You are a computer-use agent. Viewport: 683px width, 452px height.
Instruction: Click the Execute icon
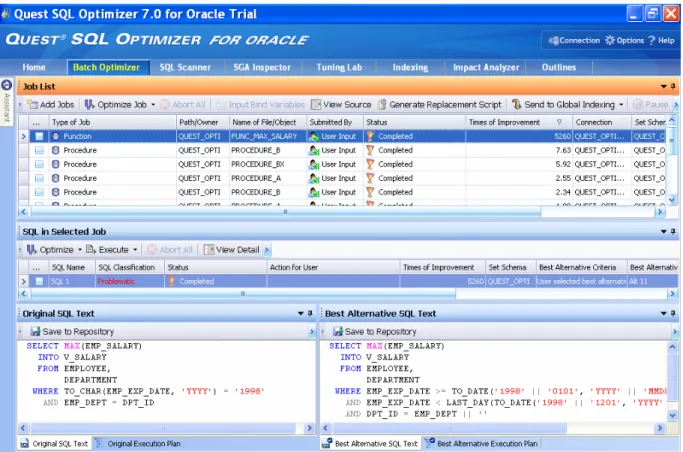pos(91,250)
